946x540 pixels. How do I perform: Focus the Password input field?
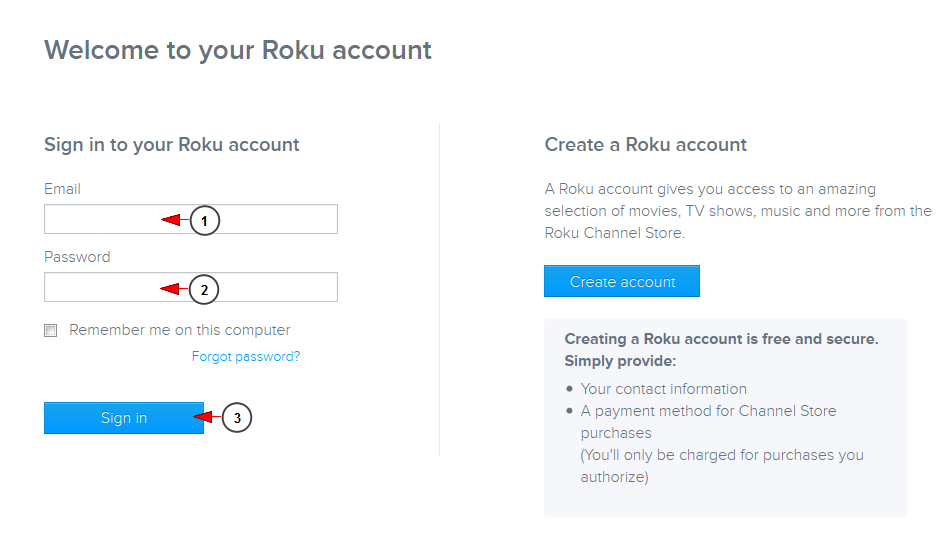coord(191,287)
